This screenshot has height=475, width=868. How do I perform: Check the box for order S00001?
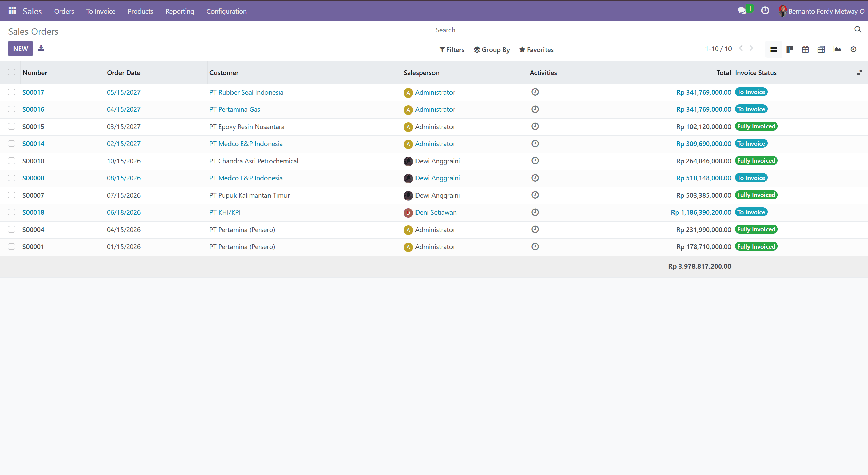click(x=12, y=246)
